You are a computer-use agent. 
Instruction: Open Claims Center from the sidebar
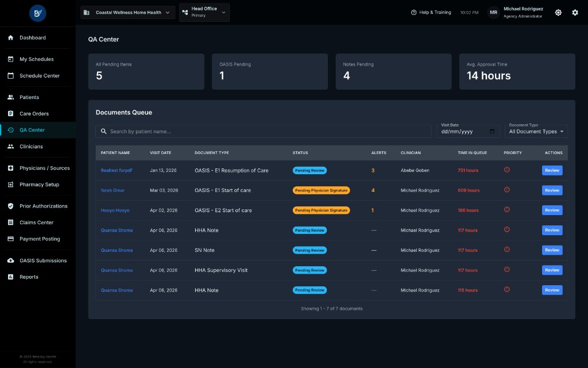pyautogui.click(x=38, y=223)
